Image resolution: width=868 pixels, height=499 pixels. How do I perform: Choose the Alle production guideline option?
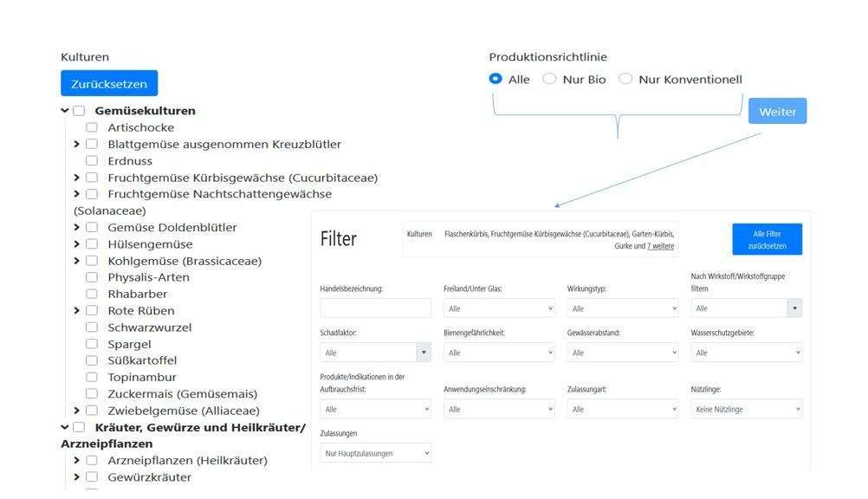(496, 79)
